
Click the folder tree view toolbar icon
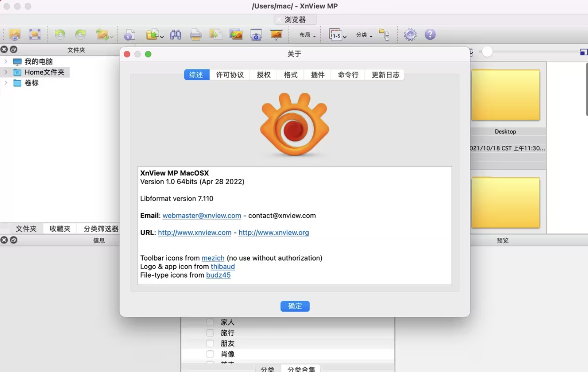[x=384, y=35]
